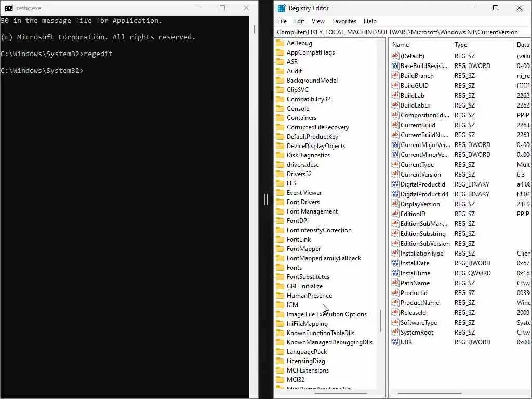Select the BackgroundModel key
Image resolution: width=532 pixels, height=399 pixels.
point(312,81)
